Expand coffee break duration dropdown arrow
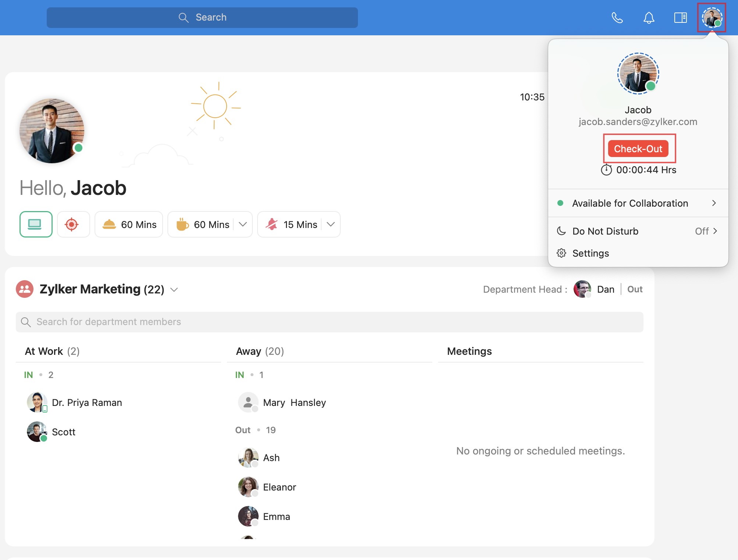 pyautogui.click(x=243, y=224)
